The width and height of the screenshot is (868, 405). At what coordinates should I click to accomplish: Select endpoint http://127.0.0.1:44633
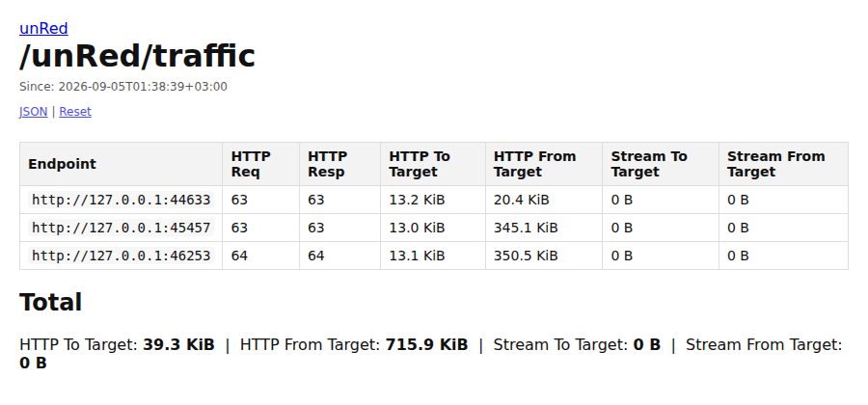[x=121, y=200]
